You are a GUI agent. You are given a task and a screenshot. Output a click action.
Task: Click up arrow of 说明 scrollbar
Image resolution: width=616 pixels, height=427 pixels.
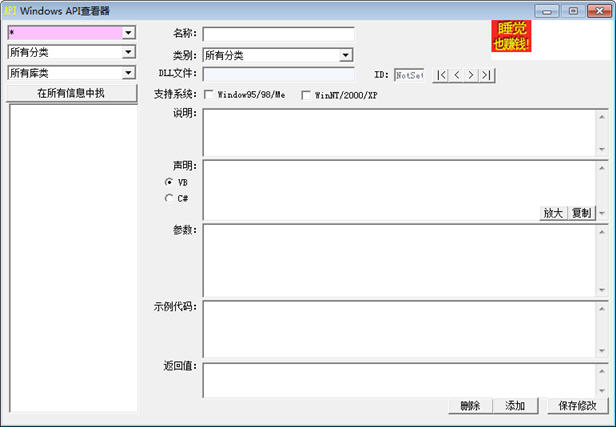602,117
